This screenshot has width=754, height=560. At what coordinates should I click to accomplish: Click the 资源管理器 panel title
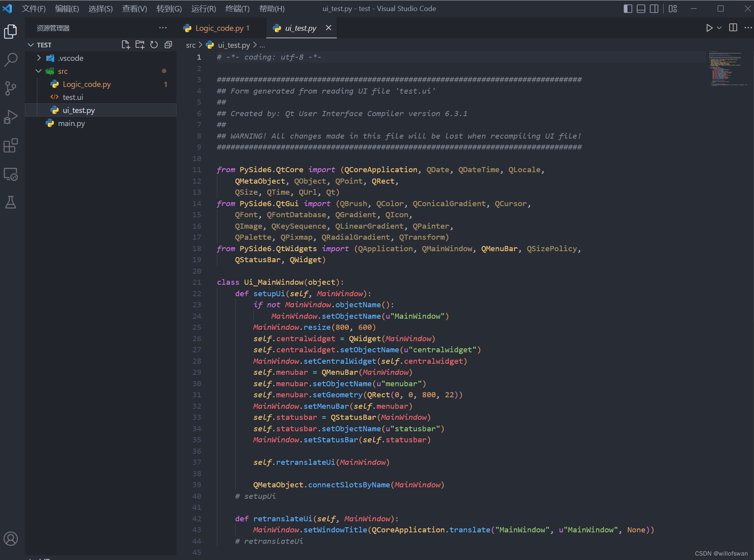pyautogui.click(x=53, y=28)
